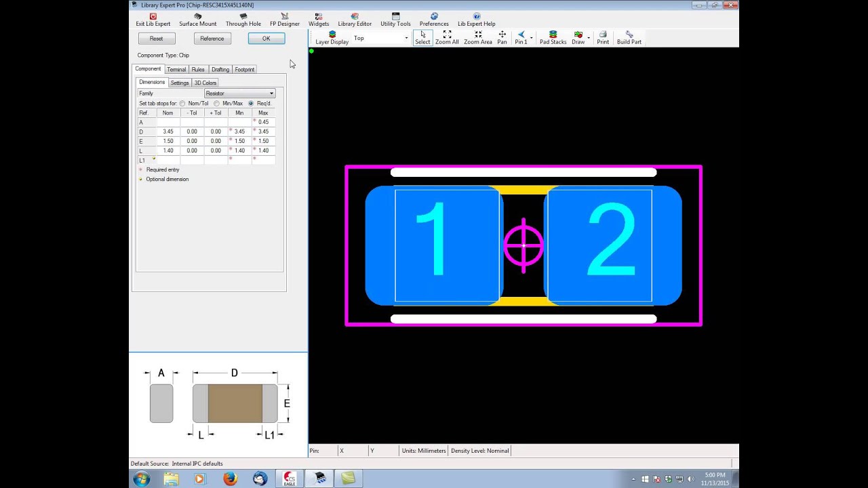Switch to the Drafting tab
This screenshot has height=488, width=868.
coord(220,70)
